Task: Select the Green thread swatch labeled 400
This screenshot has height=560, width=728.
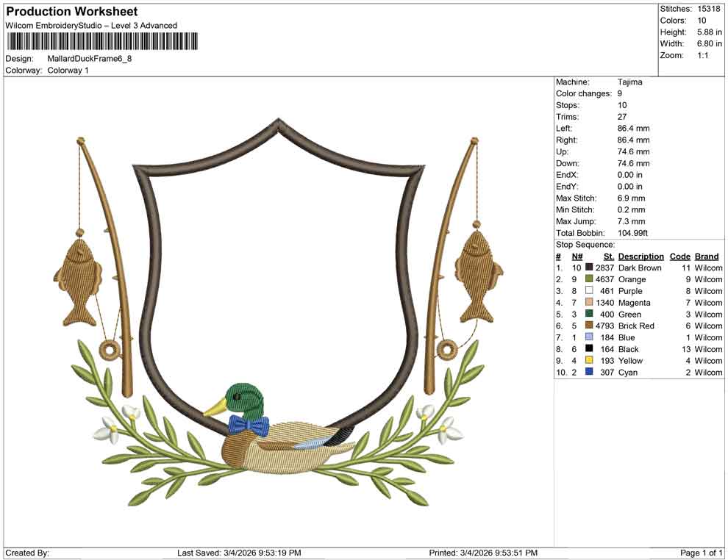Action: tap(588, 314)
